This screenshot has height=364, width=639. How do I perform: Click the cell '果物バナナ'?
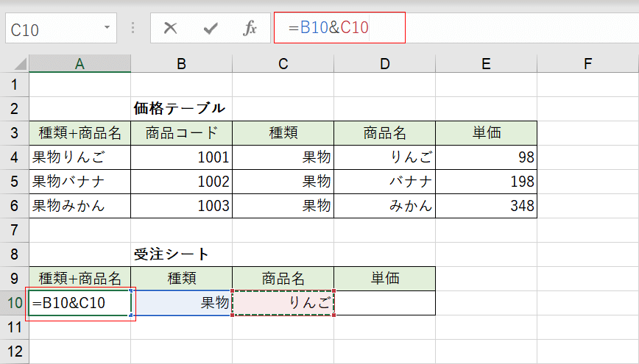click(x=80, y=182)
